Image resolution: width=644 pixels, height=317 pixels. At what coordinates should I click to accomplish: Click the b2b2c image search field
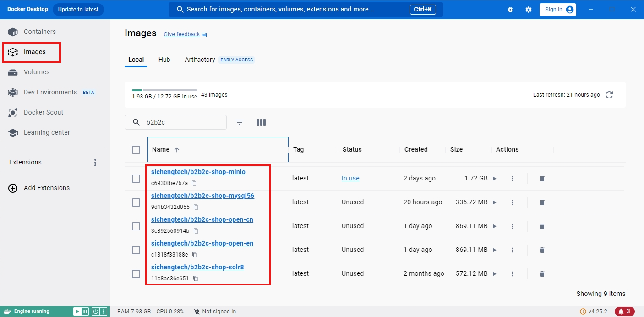pos(175,122)
